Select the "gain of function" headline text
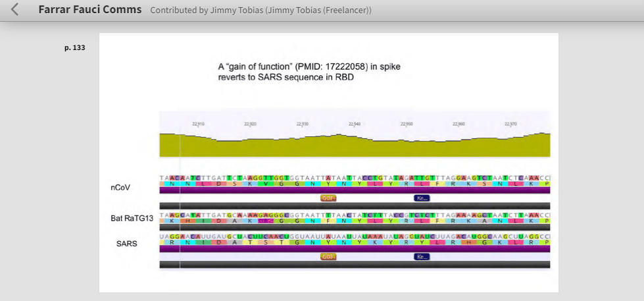Screen dimensions: 644x301 point(309,72)
